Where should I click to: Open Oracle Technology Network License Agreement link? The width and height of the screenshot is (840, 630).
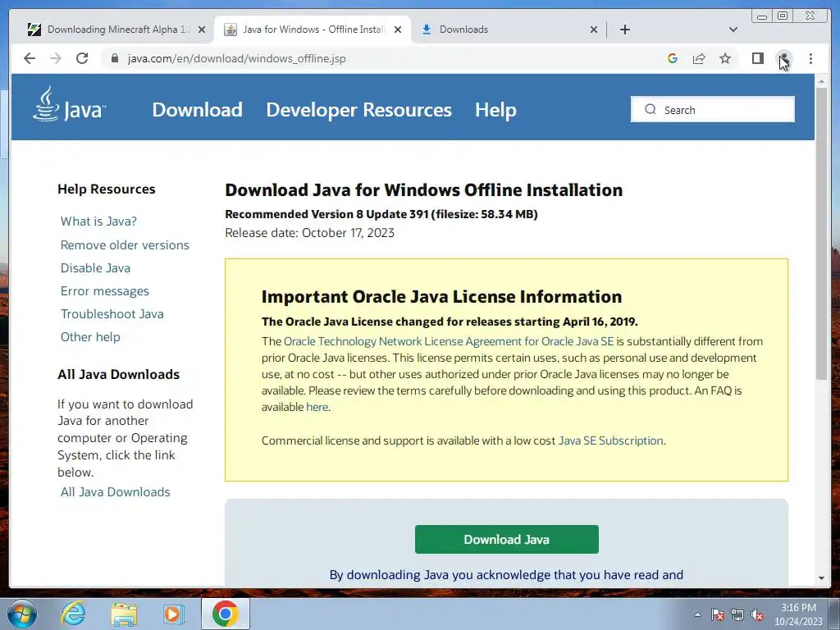[449, 341]
